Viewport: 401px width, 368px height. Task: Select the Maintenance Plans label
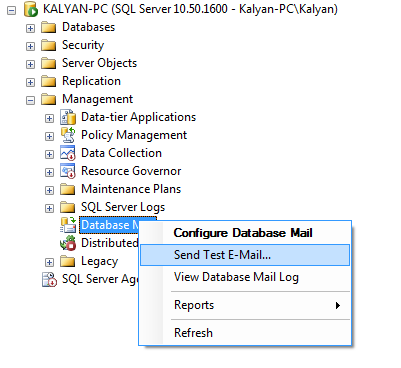131,189
